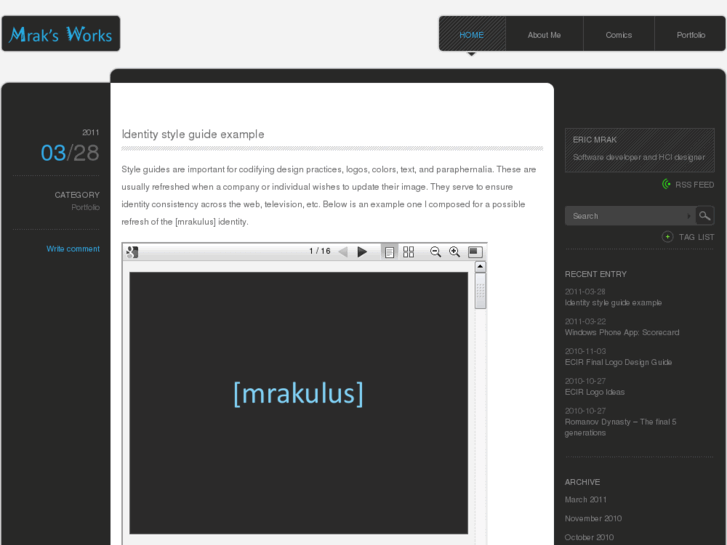Screen dimensions: 727x545
Task: Open recent entry Romanov Dynasty final 5 generations
Action: click(x=620, y=427)
